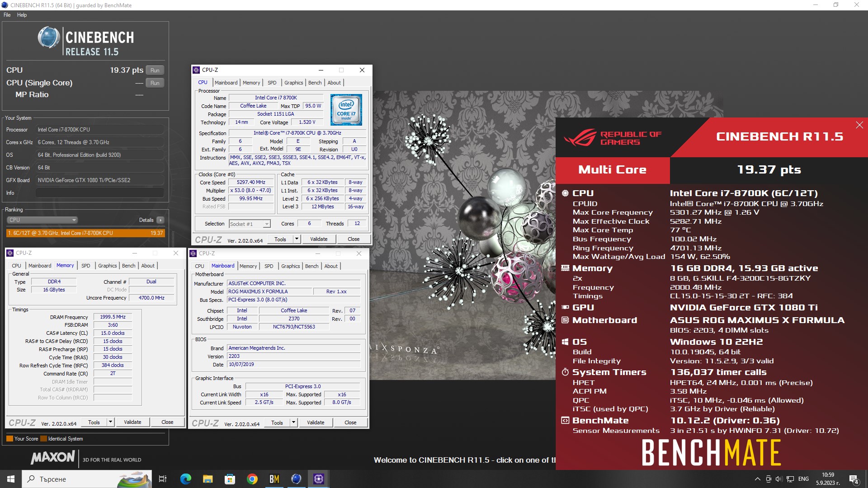This screenshot has width=868, height=488.
Task: Switch to Mainboard tab in top CPU-Z window
Action: pyautogui.click(x=226, y=83)
